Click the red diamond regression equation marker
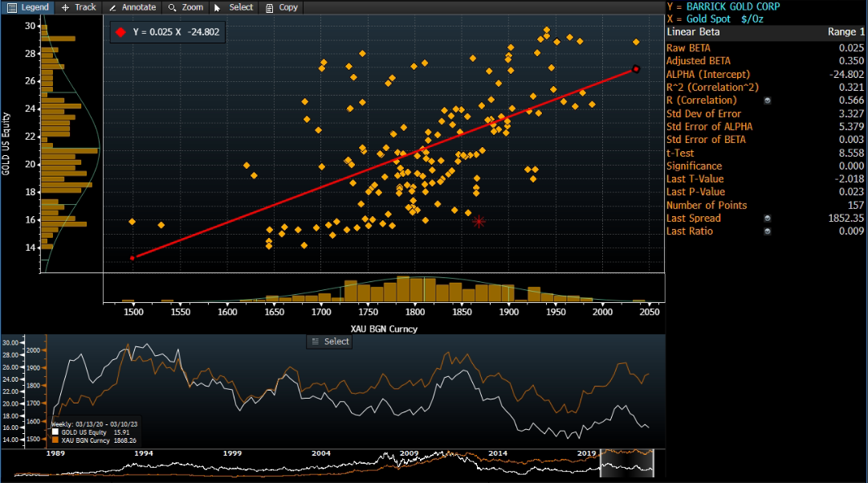 (120, 32)
